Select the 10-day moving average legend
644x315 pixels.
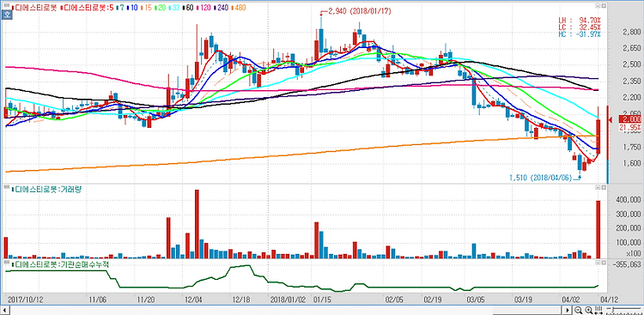click(x=133, y=8)
